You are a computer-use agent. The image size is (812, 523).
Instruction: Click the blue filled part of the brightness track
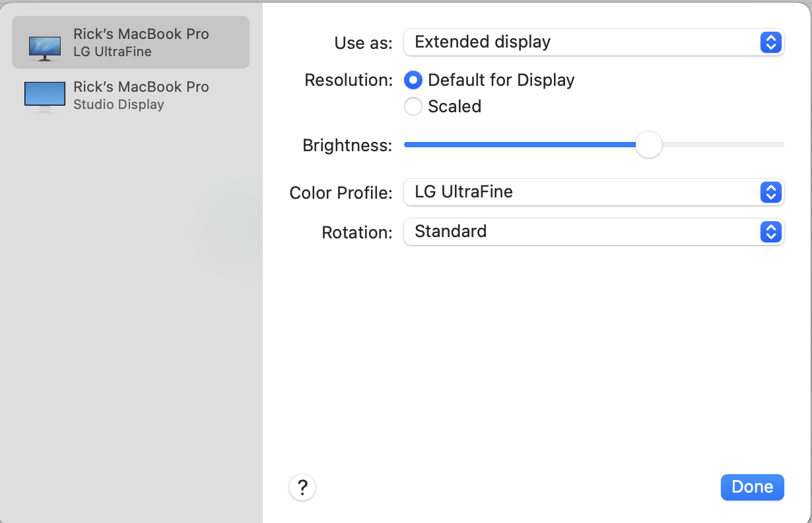pos(520,145)
